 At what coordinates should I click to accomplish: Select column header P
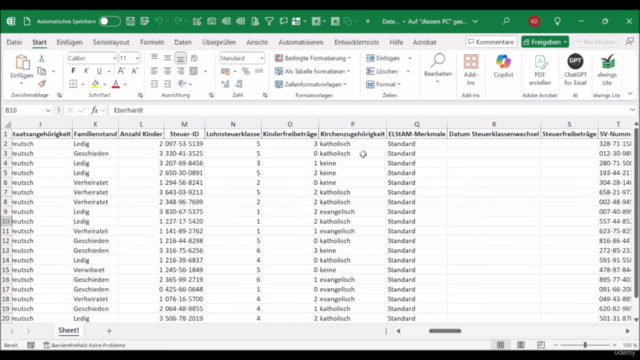pos(353,124)
